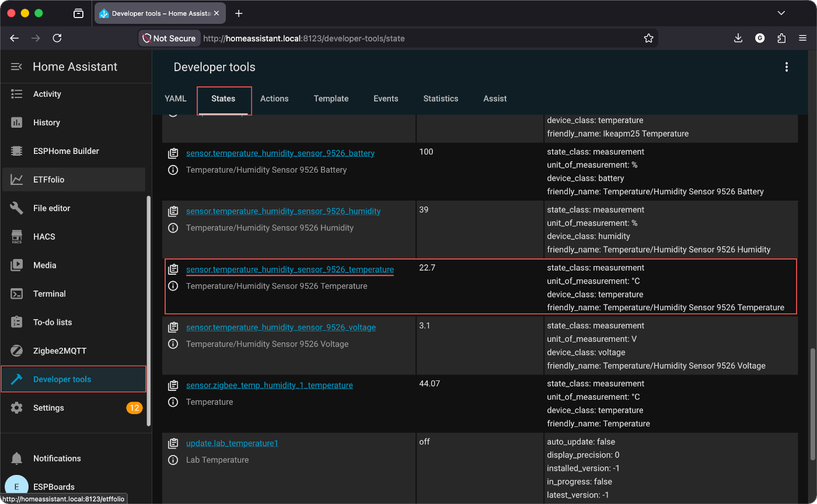This screenshot has height=504, width=817.
Task: Expand the browser tab list chevron
Action: [x=781, y=13]
